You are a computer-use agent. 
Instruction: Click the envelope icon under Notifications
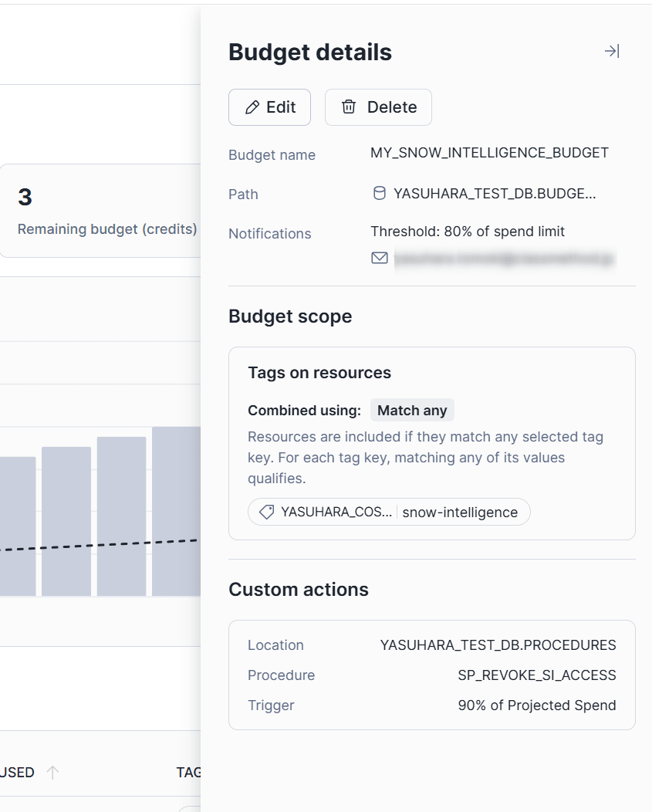[379, 258]
